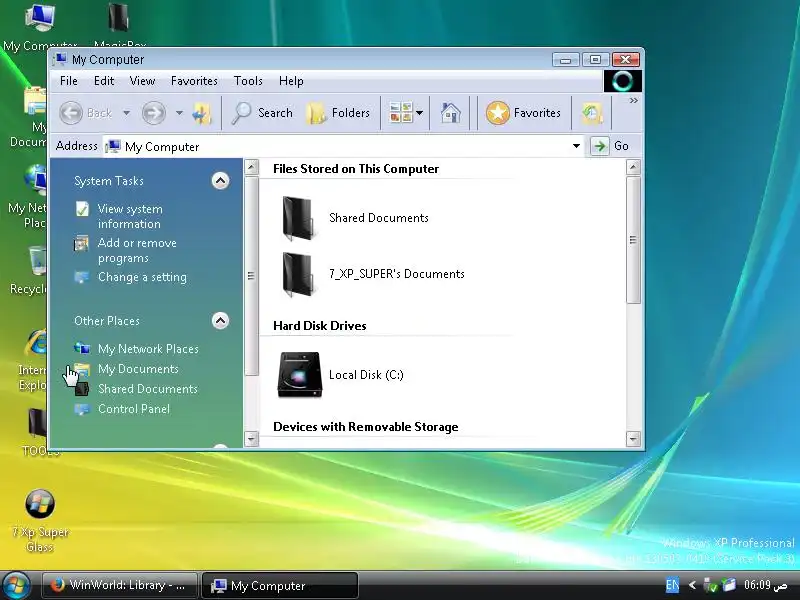Open Add or remove programs link
Viewport: 800px width, 600px height.
coord(137,251)
